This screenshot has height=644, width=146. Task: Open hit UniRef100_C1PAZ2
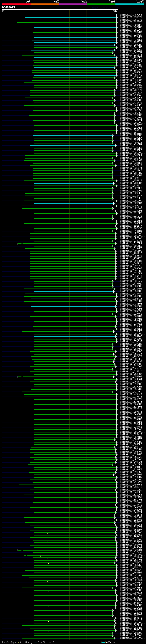pos(131,22)
